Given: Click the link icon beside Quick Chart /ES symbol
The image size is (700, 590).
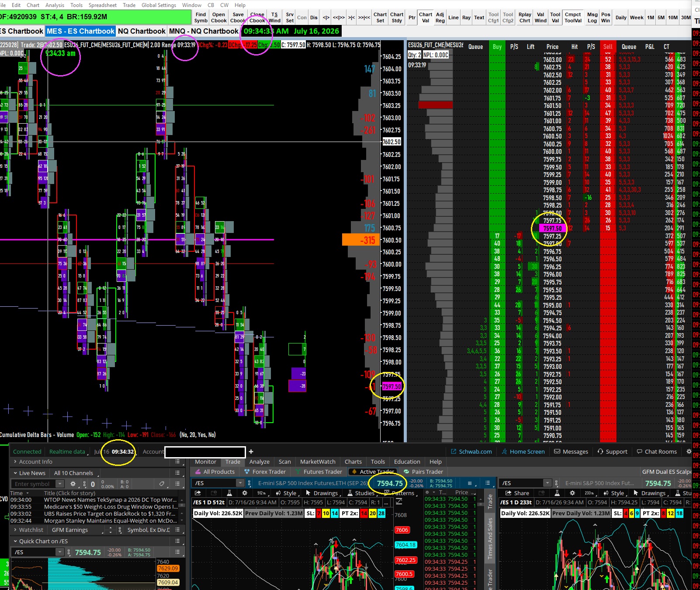Looking at the screenshot, I should [x=69, y=552].
